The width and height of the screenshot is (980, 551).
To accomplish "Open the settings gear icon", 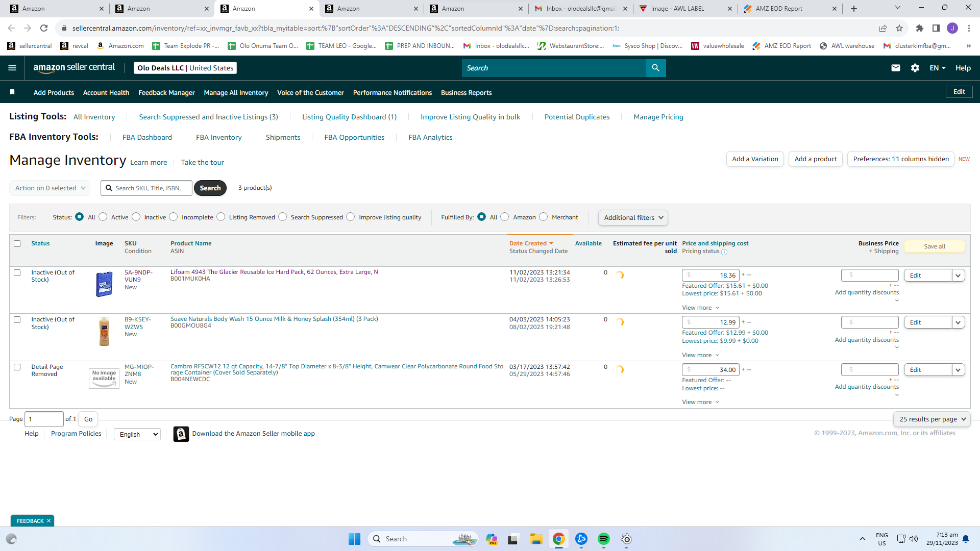I will (x=915, y=68).
